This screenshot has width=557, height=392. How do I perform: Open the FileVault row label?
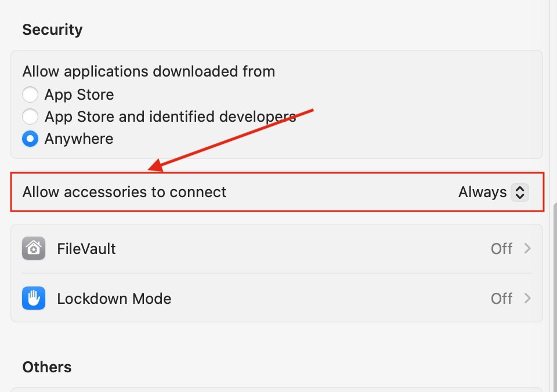(x=86, y=249)
